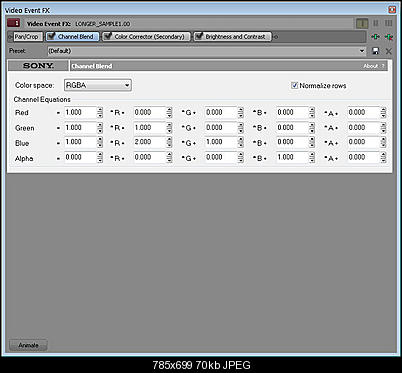
Task: Click the Alpha row B coefficient spinner
Action: pos(241,157)
